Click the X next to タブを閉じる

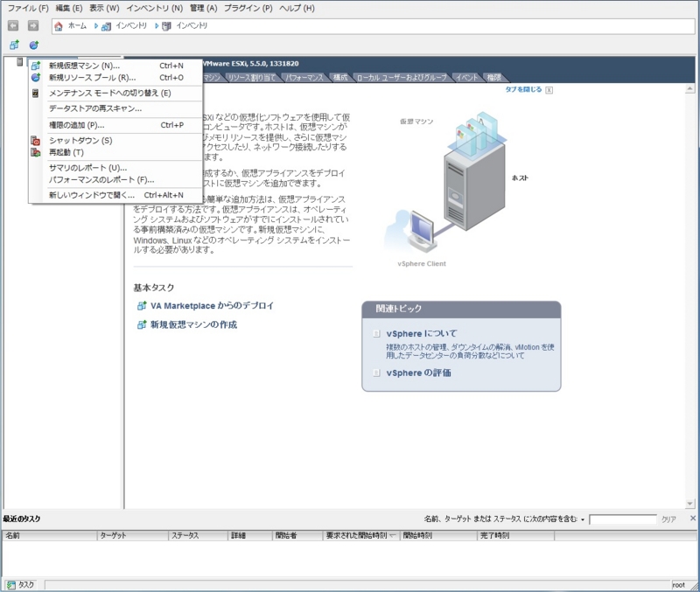(549, 90)
